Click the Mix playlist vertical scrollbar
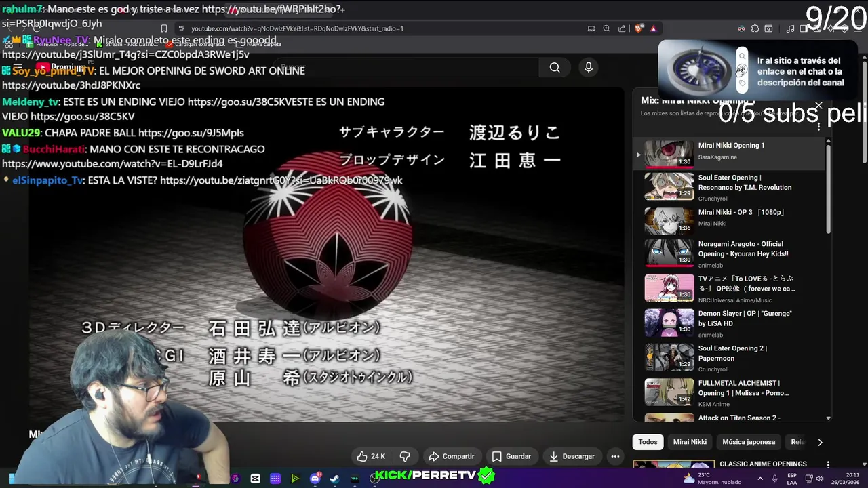 (828, 190)
